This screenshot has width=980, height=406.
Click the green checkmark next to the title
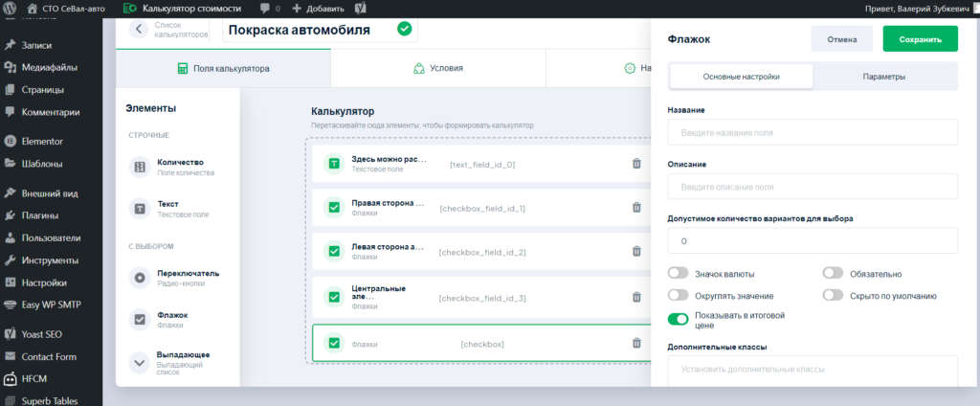click(405, 29)
